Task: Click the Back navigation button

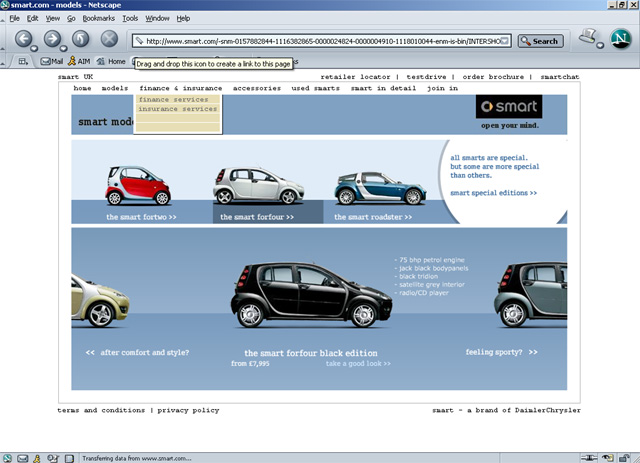Action: [23, 39]
